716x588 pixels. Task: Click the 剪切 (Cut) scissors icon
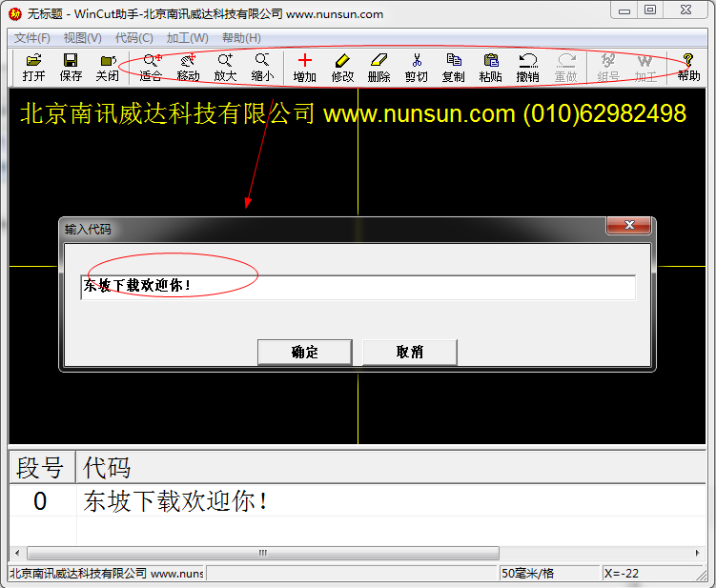pos(417,68)
